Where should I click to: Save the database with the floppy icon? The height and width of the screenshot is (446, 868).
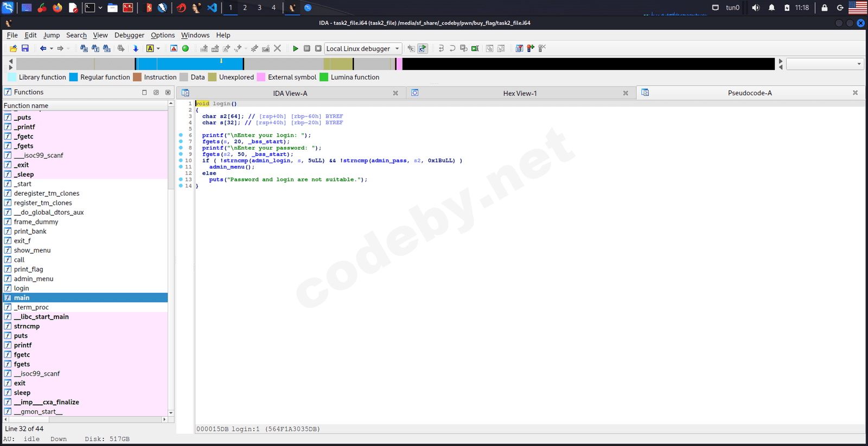pyautogui.click(x=25, y=48)
